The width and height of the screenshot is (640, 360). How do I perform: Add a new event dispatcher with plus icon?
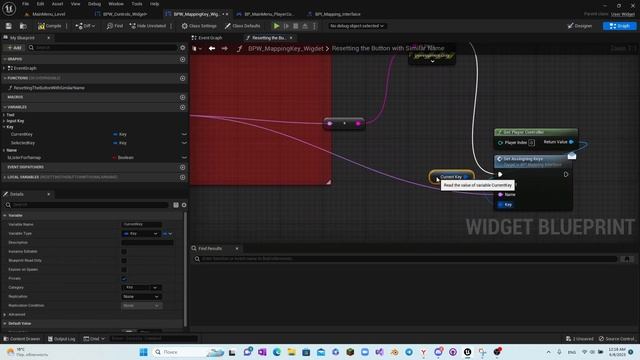[x=182, y=167]
